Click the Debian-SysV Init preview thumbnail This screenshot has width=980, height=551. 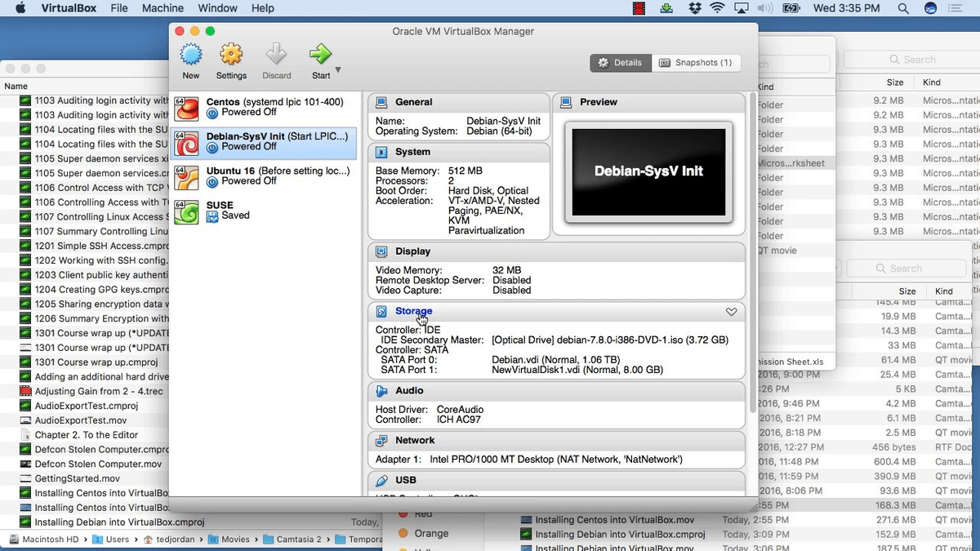pos(648,172)
